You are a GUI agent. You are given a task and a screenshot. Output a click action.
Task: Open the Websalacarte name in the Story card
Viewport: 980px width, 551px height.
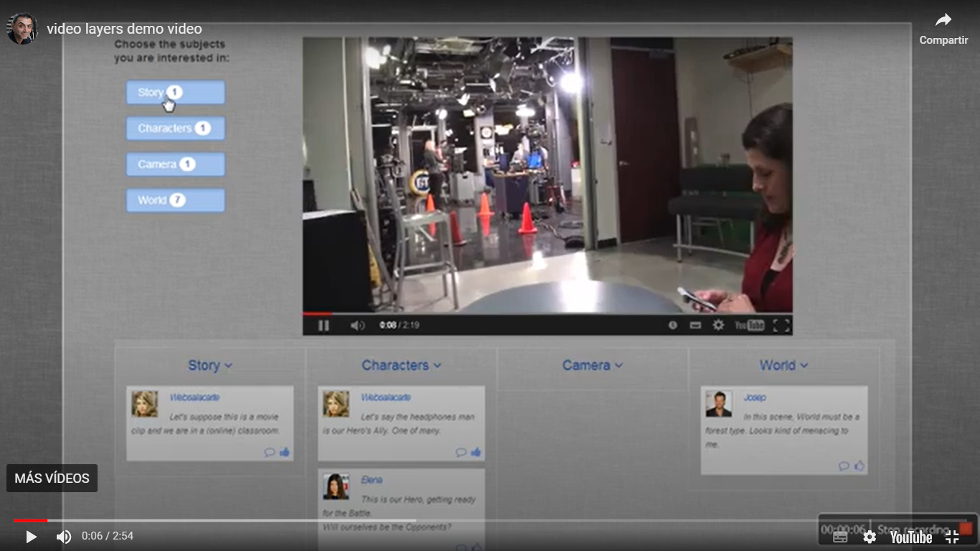click(x=194, y=397)
